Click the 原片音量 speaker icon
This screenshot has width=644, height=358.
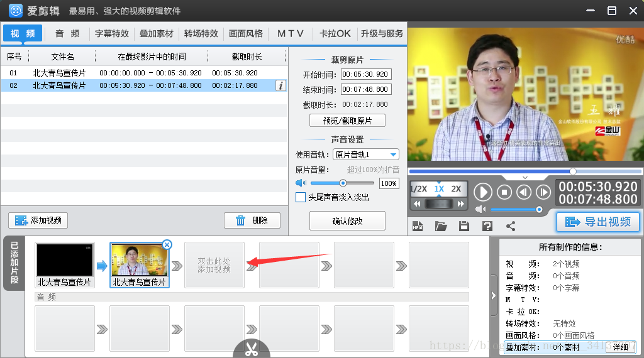(301, 183)
